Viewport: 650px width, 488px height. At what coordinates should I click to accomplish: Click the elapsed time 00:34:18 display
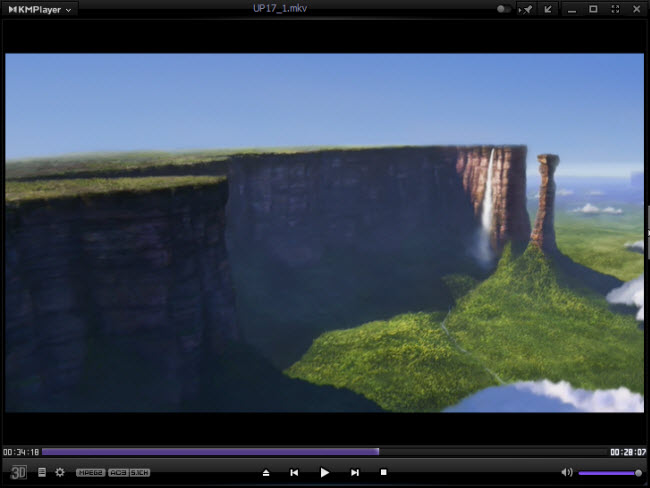21,452
